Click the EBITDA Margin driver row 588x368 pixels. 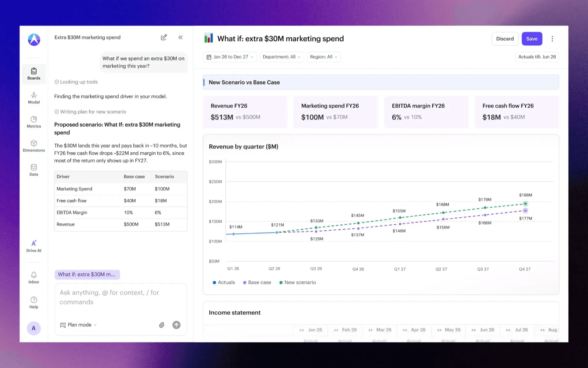(121, 213)
